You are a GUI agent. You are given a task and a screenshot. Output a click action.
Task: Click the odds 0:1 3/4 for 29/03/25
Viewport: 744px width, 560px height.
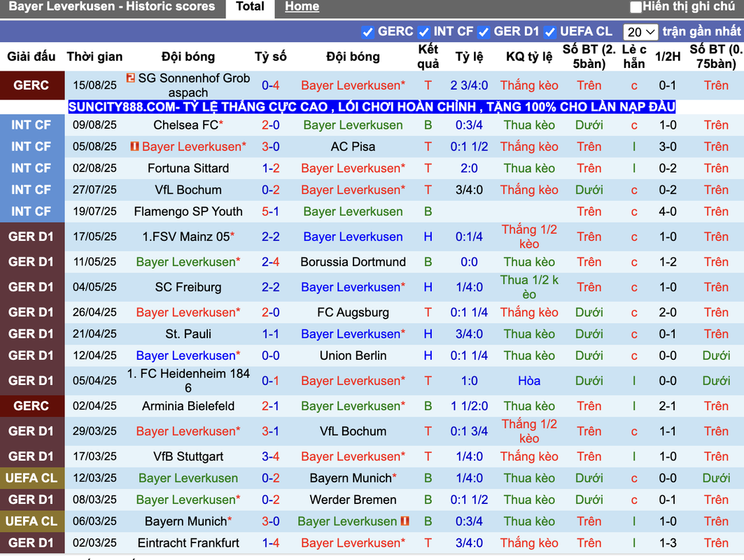coord(469,431)
